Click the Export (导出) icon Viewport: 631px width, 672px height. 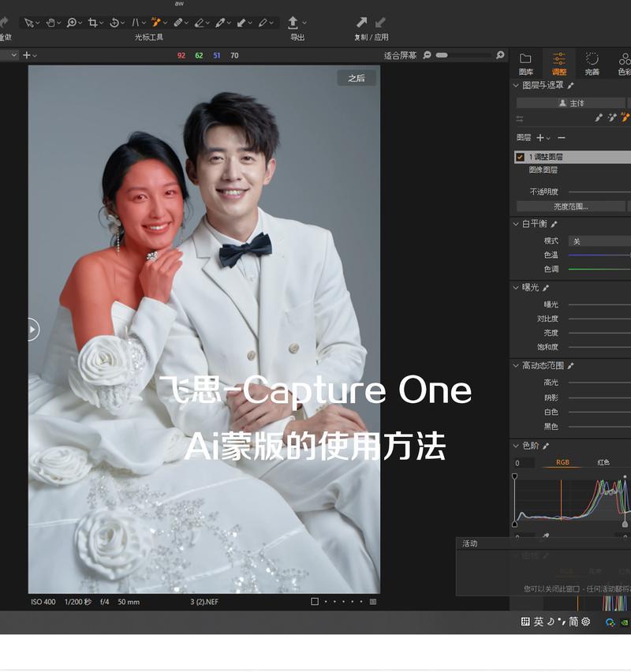click(x=293, y=22)
